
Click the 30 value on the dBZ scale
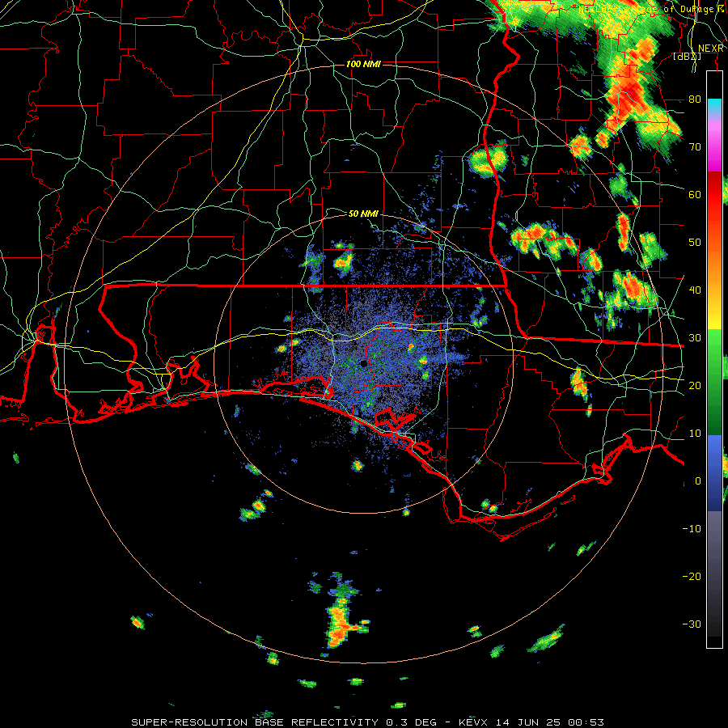click(695, 338)
